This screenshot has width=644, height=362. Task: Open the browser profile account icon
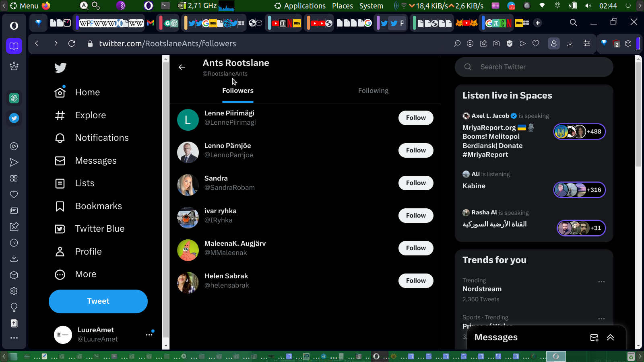pos(554,43)
